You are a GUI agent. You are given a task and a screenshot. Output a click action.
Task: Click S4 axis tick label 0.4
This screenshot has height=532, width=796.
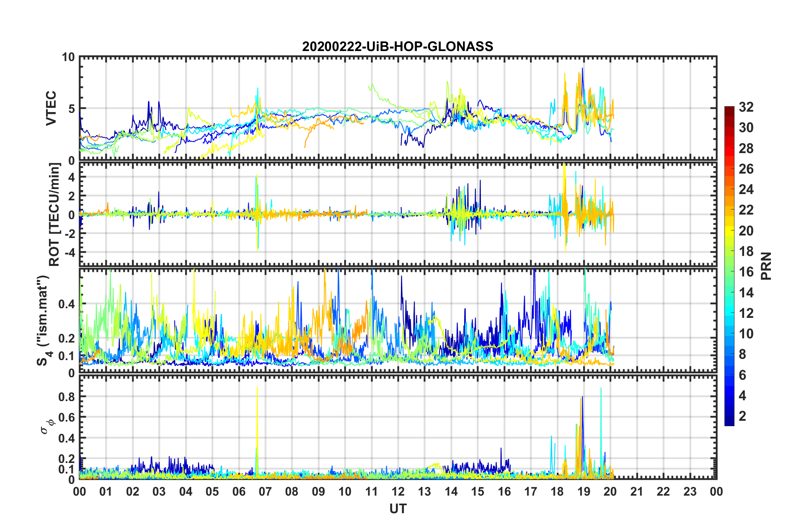pos(67,304)
